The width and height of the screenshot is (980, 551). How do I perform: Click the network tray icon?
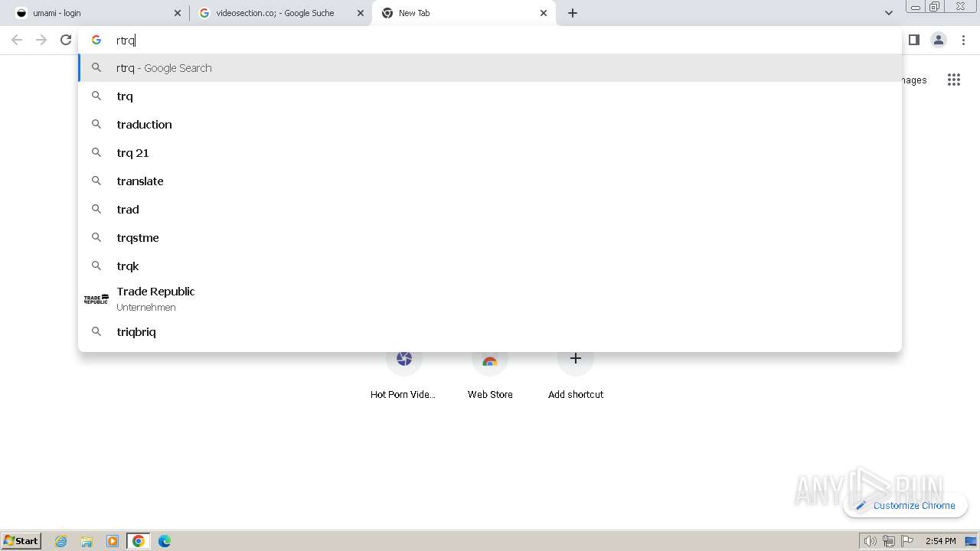[888, 541]
